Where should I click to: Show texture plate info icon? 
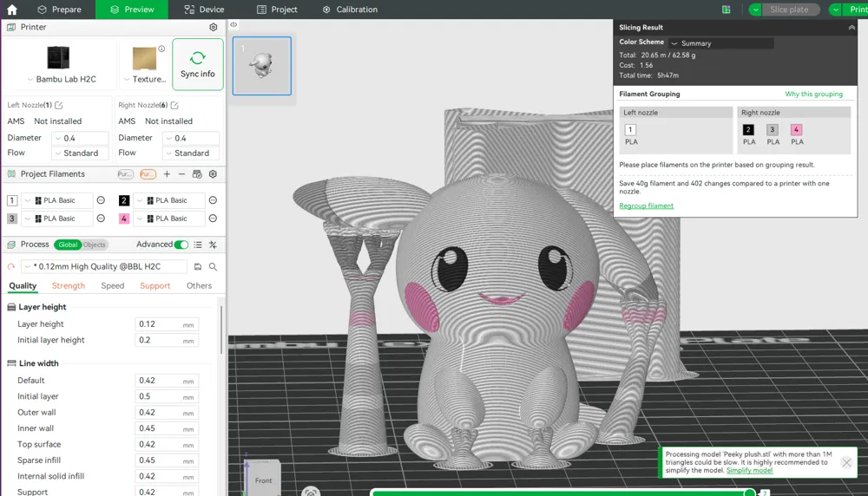pyautogui.click(x=161, y=49)
